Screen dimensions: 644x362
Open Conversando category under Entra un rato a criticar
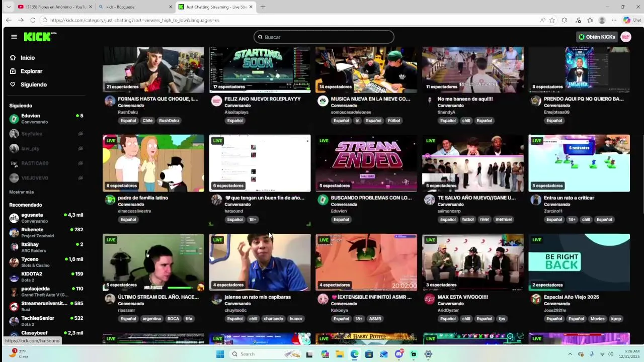pos(557,205)
